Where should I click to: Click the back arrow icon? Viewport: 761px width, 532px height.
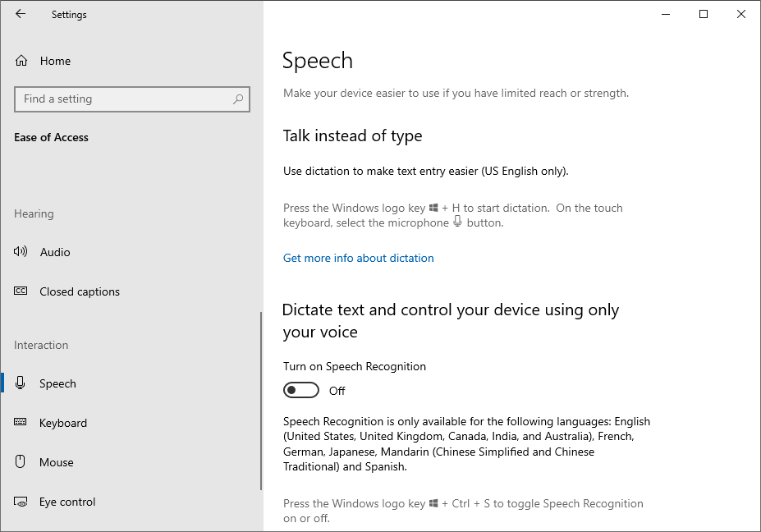click(21, 14)
